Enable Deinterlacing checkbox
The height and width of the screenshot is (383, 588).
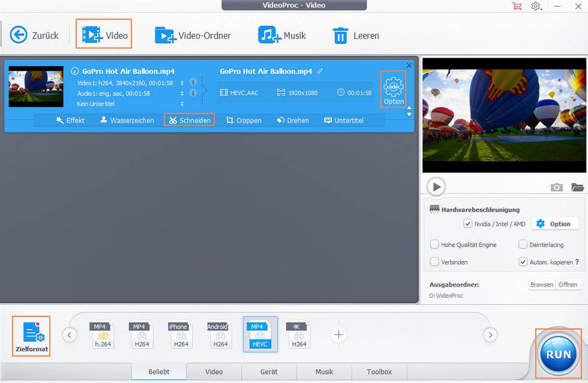click(x=523, y=244)
